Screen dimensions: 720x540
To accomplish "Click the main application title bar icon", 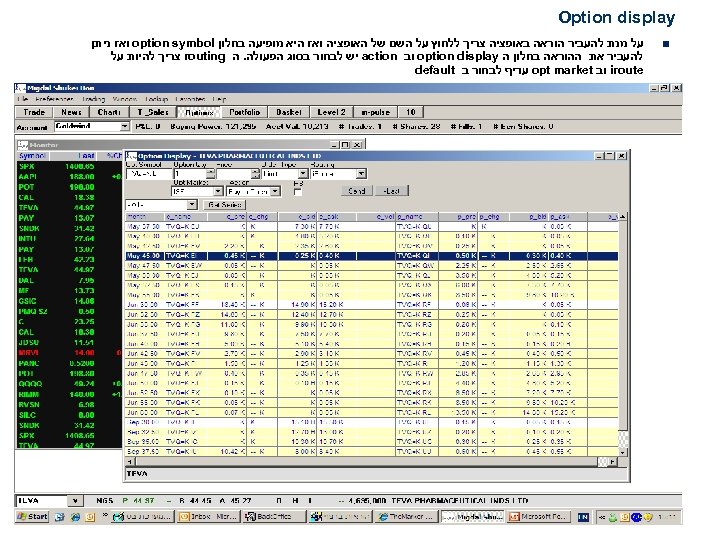I will tap(20, 88).
